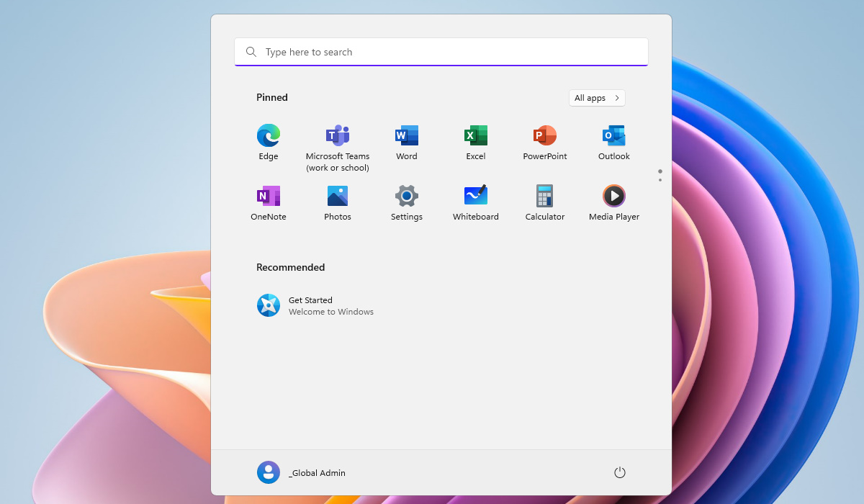This screenshot has height=504, width=864.
Task: Open the Calculator app icon
Action: click(x=545, y=196)
